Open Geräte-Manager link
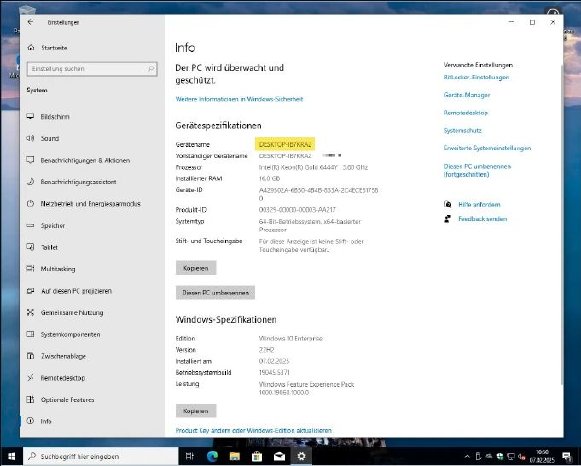 coord(467,95)
